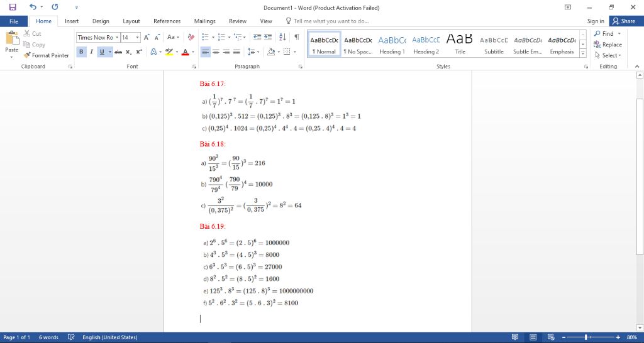Expand the Styles gallery More arrow

point(583,53)
